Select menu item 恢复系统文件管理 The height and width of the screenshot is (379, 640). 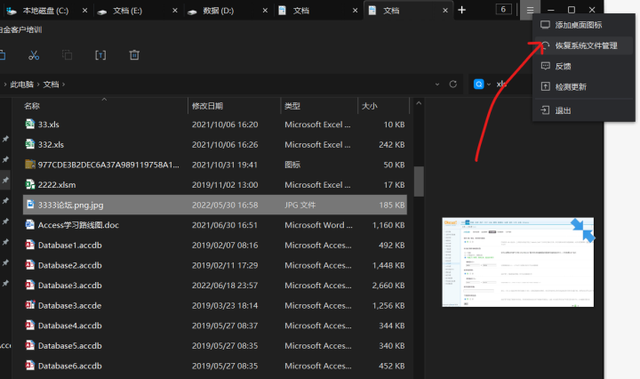(x=583, y=46)
